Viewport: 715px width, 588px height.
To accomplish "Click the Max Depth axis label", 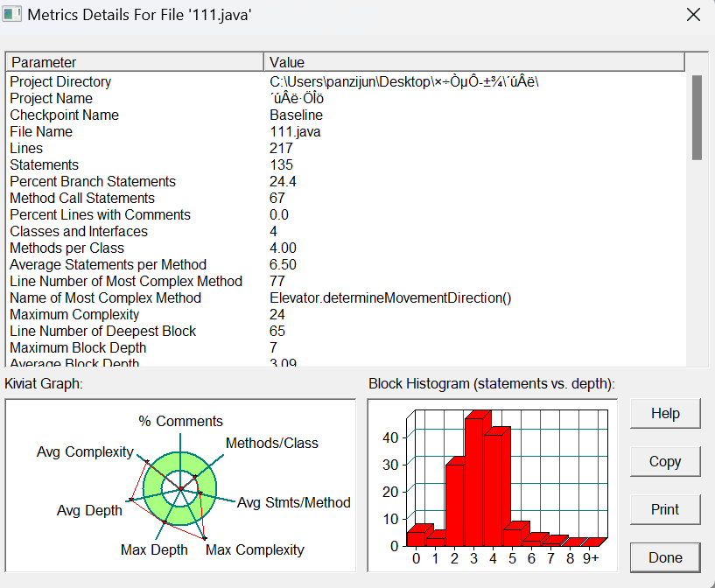I will coord(154,549).
